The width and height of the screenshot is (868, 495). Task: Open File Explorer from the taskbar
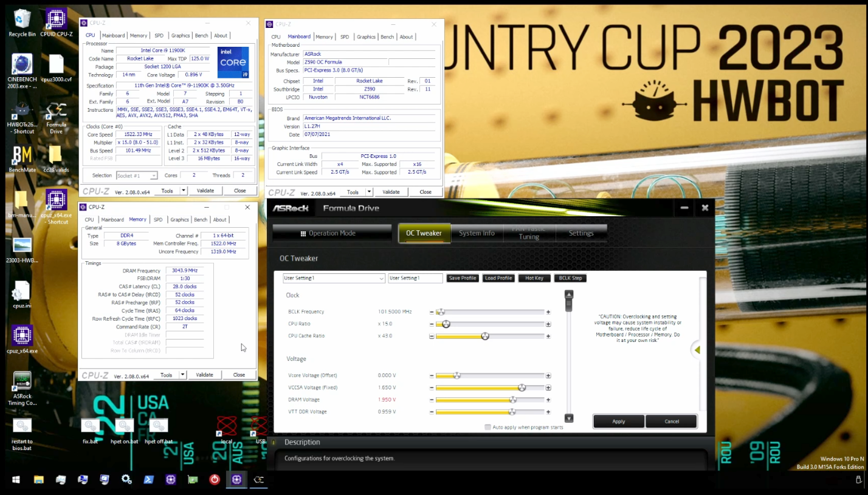[38, 480]
